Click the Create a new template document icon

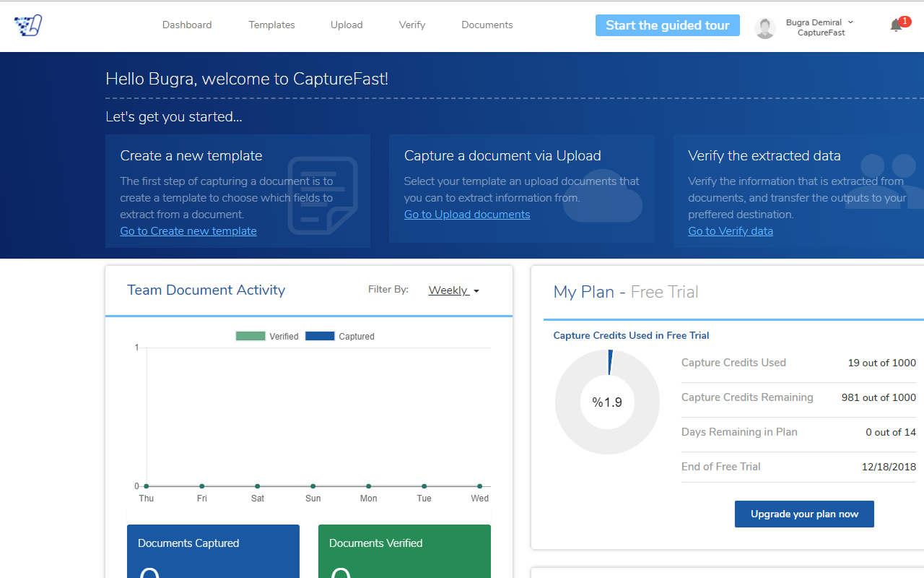[323, 196]
